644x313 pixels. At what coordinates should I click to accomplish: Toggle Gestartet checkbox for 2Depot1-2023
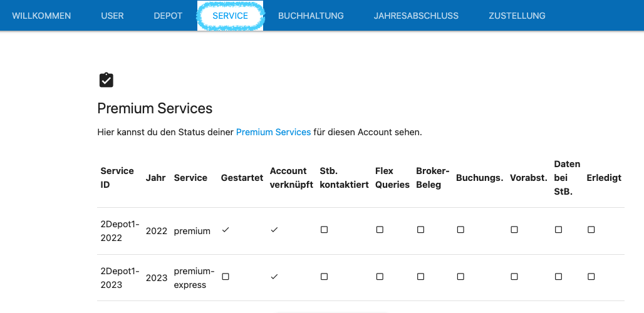[226, 277]
